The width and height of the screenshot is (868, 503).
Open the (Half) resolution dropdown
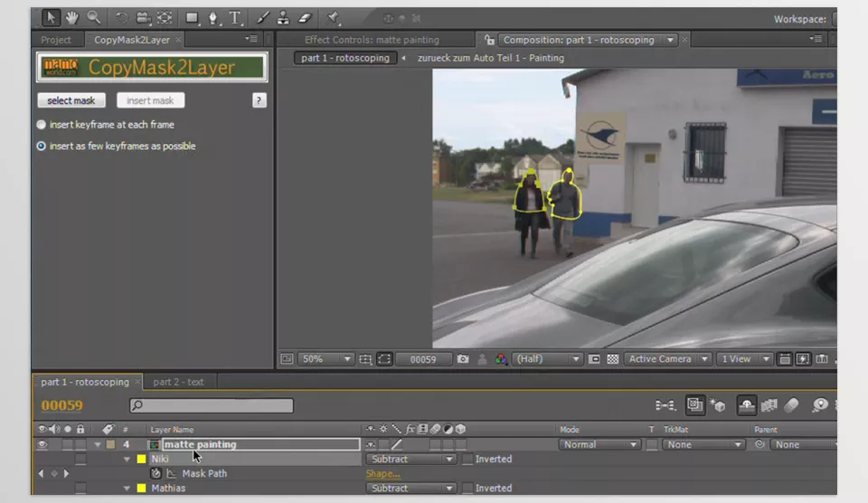tap(547, 359)
